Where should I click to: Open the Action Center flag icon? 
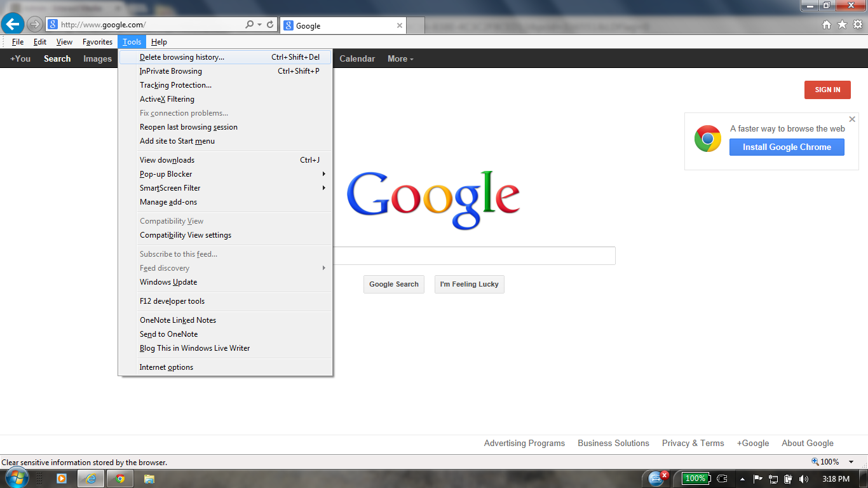pyautogui.click(x=758, y=478)
